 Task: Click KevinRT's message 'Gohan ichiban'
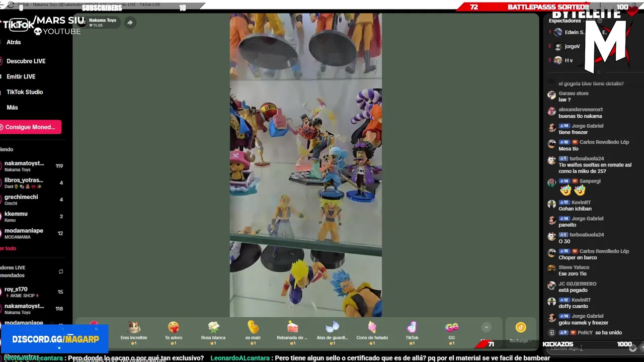coord(575,209)
